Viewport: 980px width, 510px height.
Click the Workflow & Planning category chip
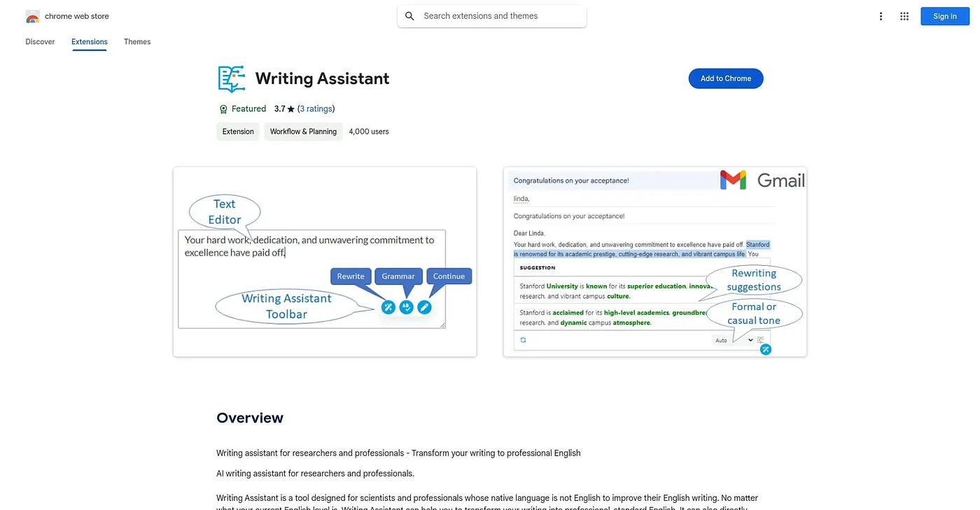pyautogui.click(x=303, y=132)
